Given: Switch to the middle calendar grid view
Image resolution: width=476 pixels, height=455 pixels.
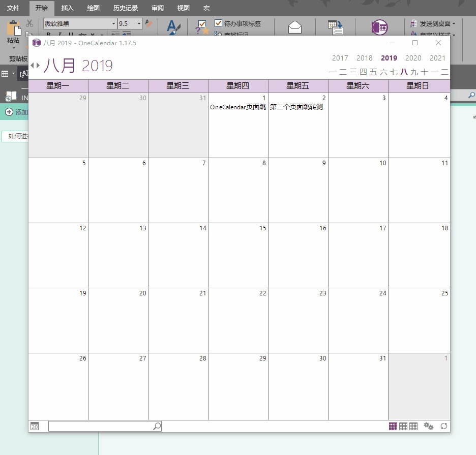Looking at the screenshot, I should pos(403,426).
